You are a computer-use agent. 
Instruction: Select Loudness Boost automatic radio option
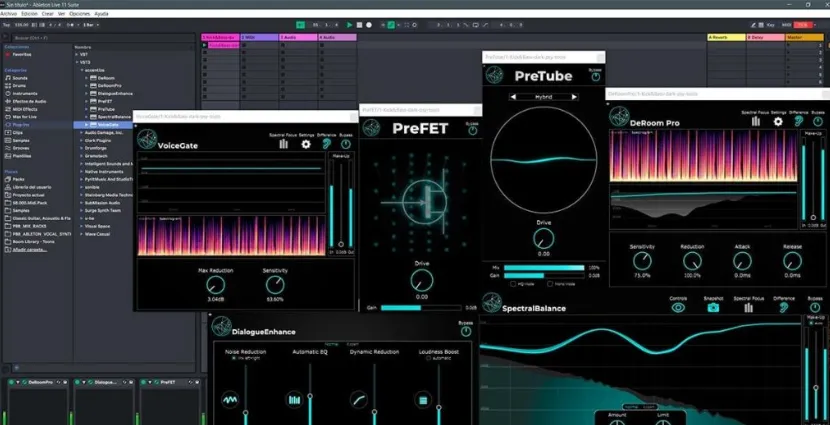tap(428, 358)
